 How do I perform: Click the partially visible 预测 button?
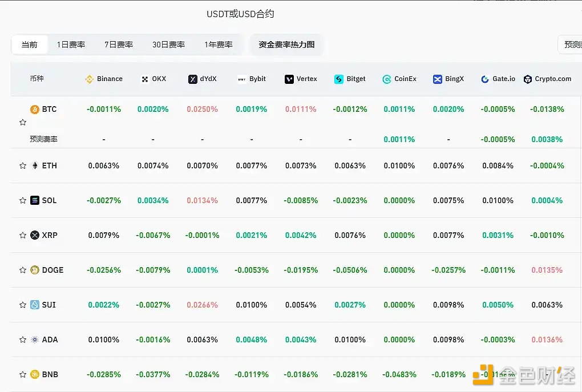pyautogui.click(x=571, y=45)
